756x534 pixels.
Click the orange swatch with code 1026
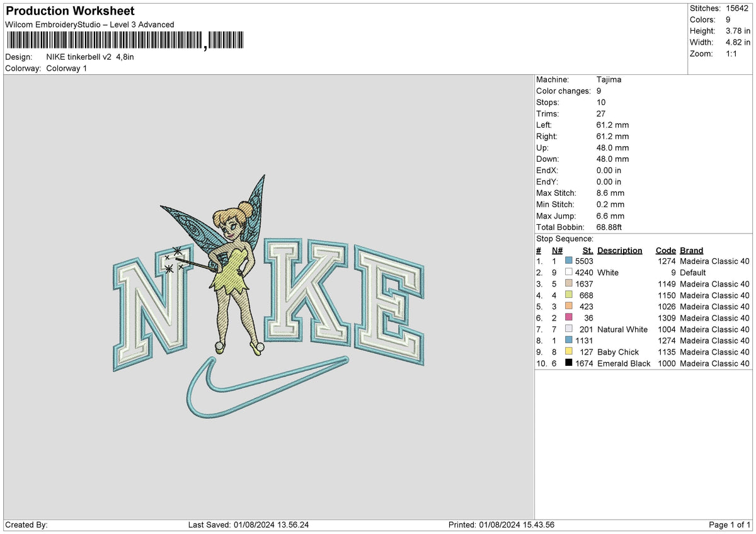point(569,307)
